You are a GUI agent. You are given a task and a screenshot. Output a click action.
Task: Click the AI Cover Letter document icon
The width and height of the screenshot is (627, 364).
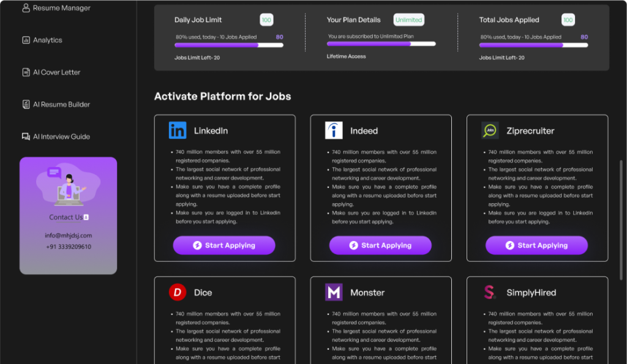tap(26, 72)
